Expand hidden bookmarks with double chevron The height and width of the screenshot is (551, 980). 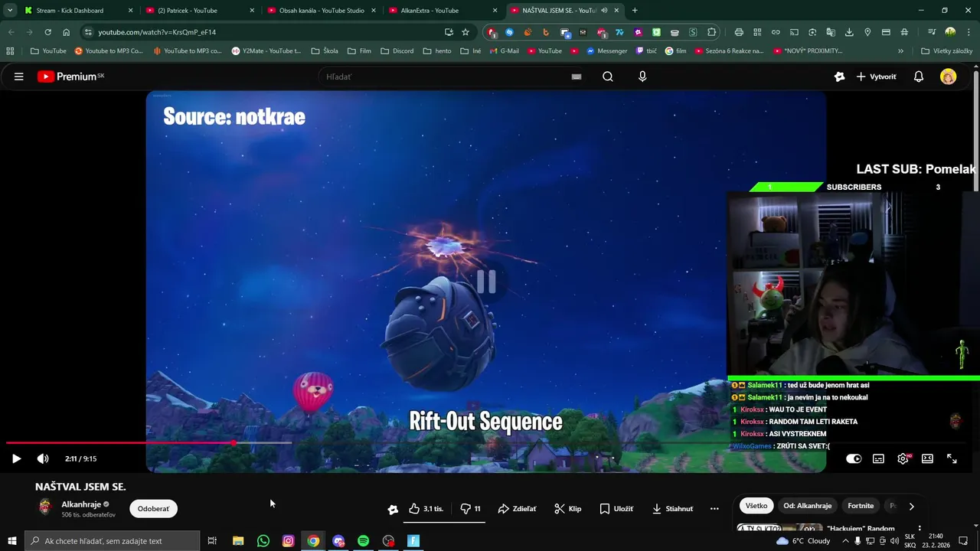[900, 51]
